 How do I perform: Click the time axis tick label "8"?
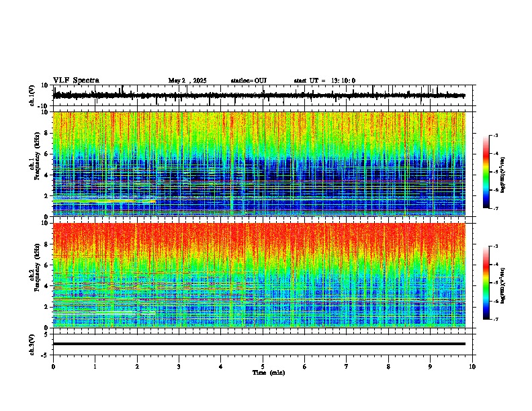pyautogui.click(x=388, y=367)
